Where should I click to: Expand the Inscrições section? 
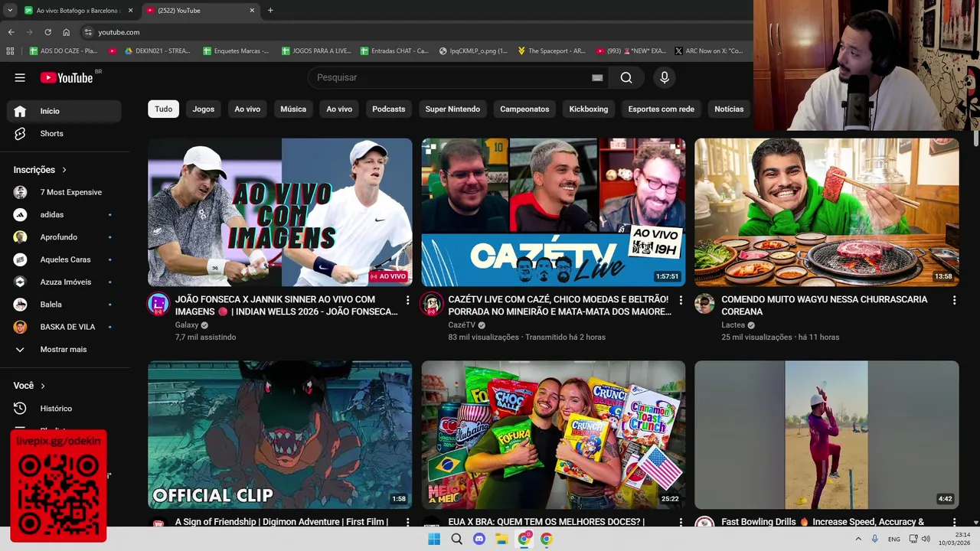[40, 170]
